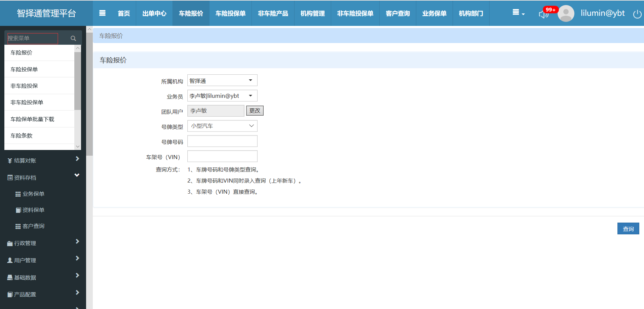Image resolution: width=644 pixels, height=309 pixels.
Task: Click the menu list scrollbar thumb
Action: pyautogui.click(x=78, y=81)
